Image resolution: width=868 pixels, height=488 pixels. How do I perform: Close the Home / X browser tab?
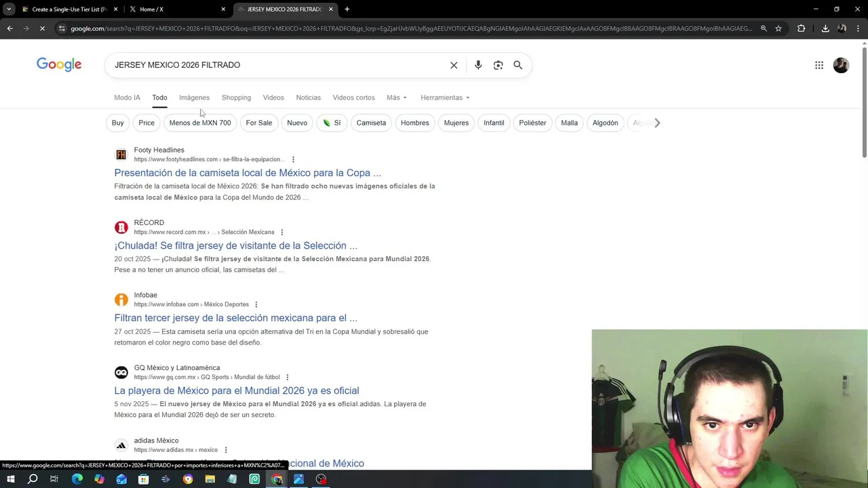(223, 9)
